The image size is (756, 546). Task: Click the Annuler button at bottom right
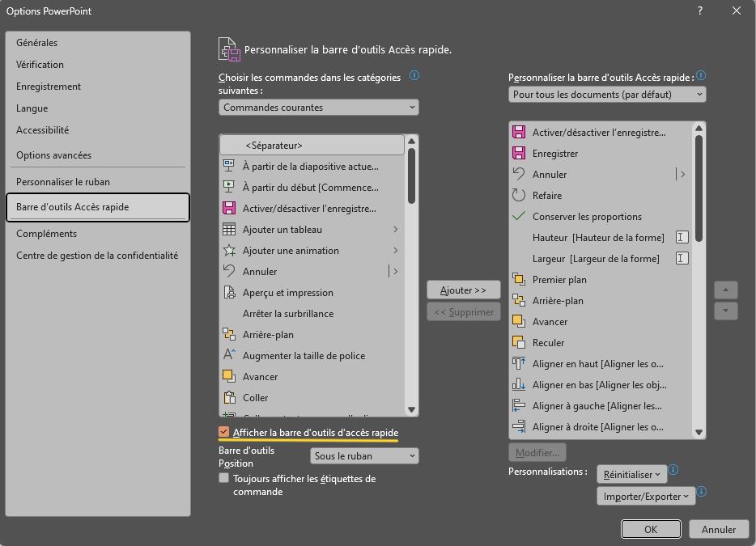(719, 529)
